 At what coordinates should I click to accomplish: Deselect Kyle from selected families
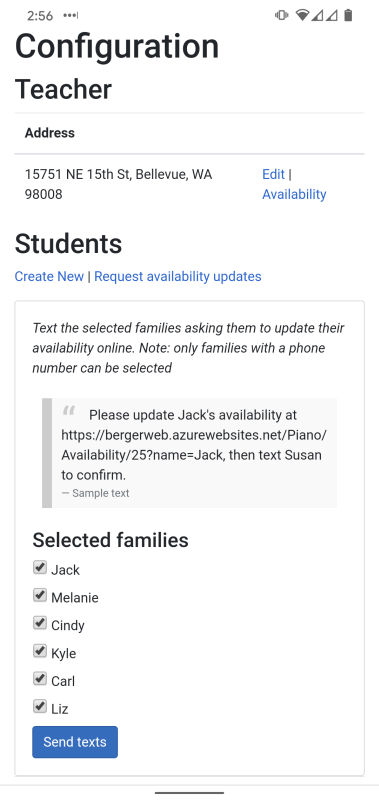tap(40, 651)
